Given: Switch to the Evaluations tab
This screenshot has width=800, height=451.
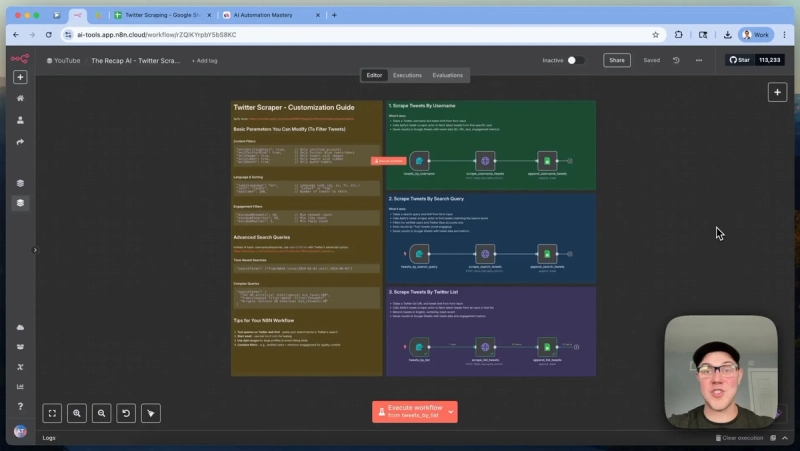Looking at the screenshot, I should tap(447, 75).
